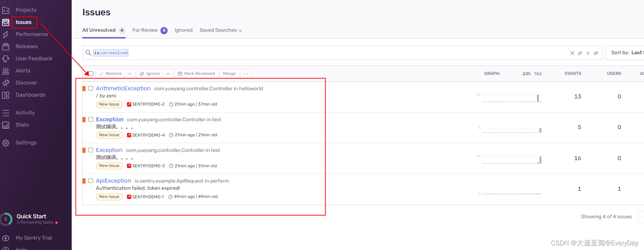The width and height of the screenshot is (644, 250).
Task: Open My Sentry Trial
Action: pyautogui.click(x=34, y=238)
